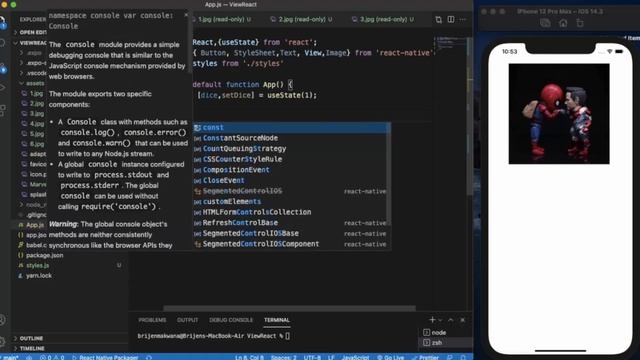Viewport: 640px width, 360px height.
Task: Open the 2.jpg (read-only) editor tab
Action: [x=301, y=19]
